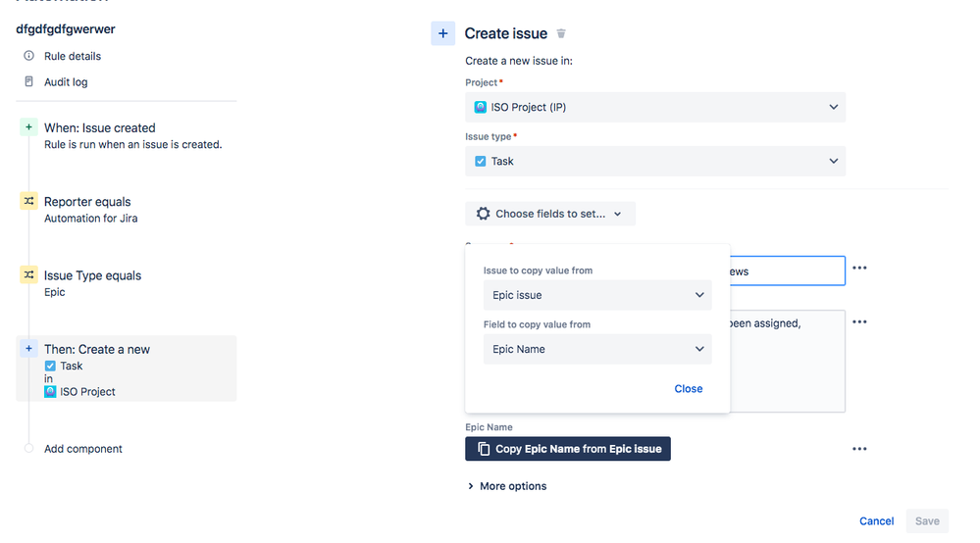Click the green trigger plus icon
Image resolution: width=980 pixels, height=543 pixels.
(x=28, y=127)
